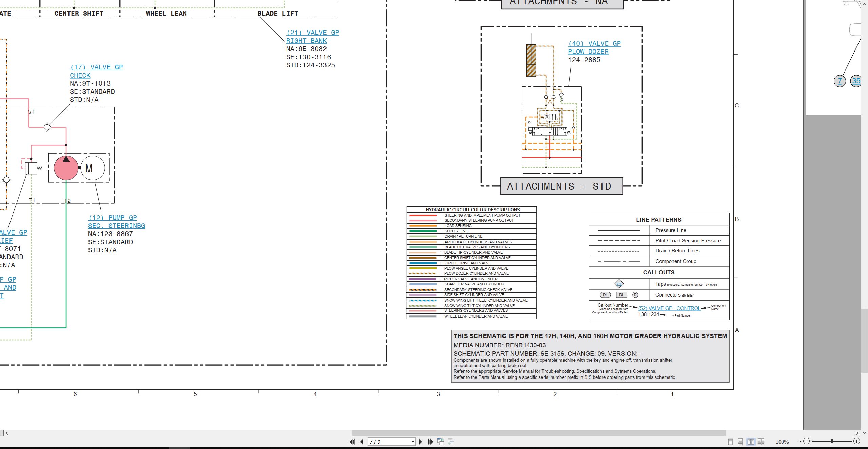
Task: Click the YY taps diamond callout
Action: click(x=619, y=284)
